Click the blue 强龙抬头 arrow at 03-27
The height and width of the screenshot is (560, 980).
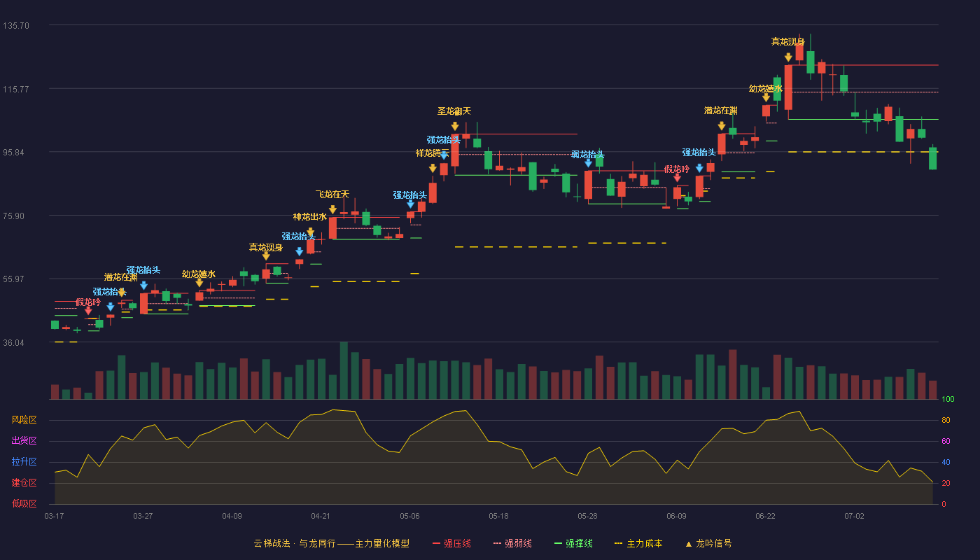[x=143, y=286]
